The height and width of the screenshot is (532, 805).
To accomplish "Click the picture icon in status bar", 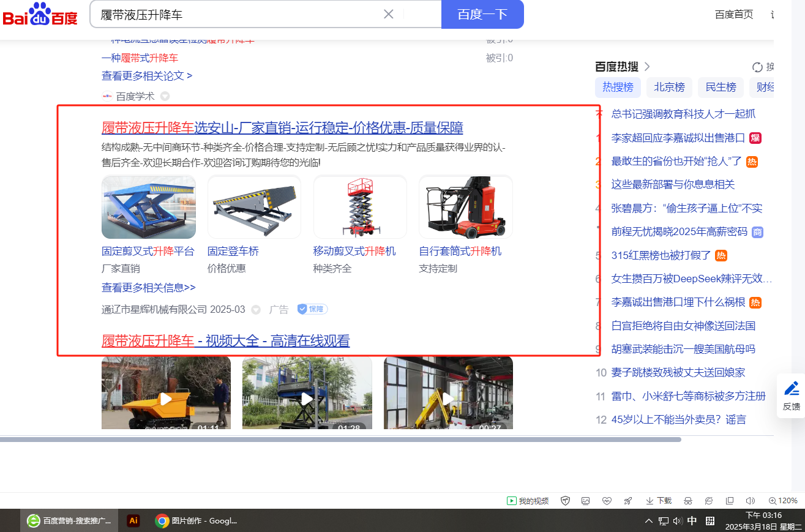I will point(586,501).
